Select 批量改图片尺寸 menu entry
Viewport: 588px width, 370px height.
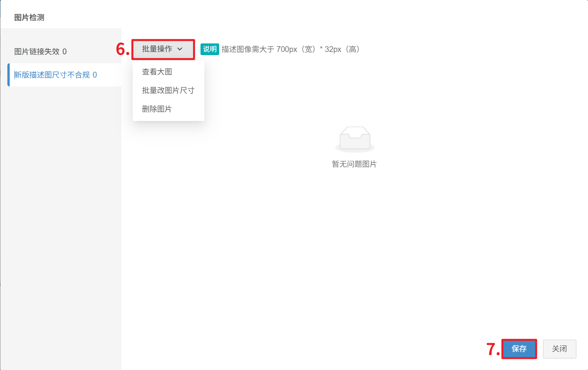tap(168, 90)
